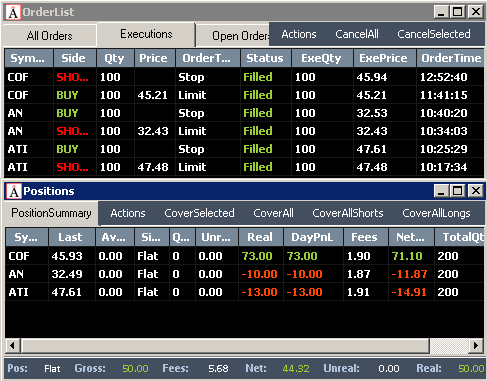This screenshot has width=487, height=381.
Task: Maximize the OrderList window
Action: pyautogui.click(x=458, y=12)
